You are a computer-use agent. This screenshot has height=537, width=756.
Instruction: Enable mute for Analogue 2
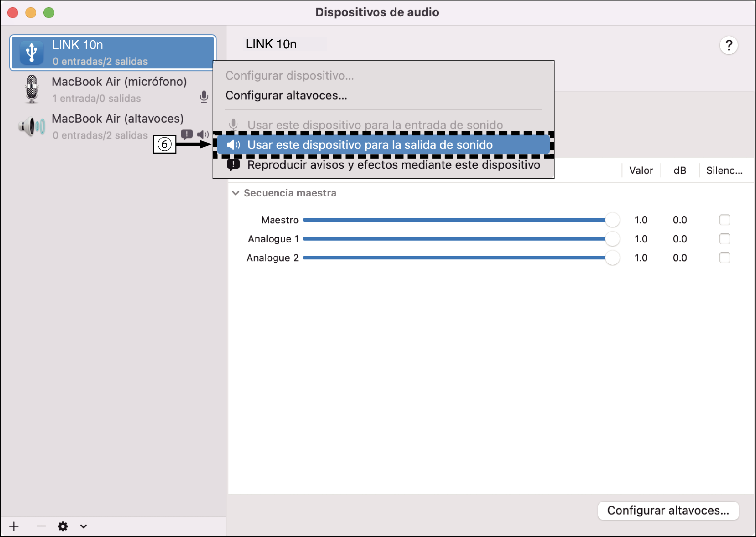tap(725, 258)
